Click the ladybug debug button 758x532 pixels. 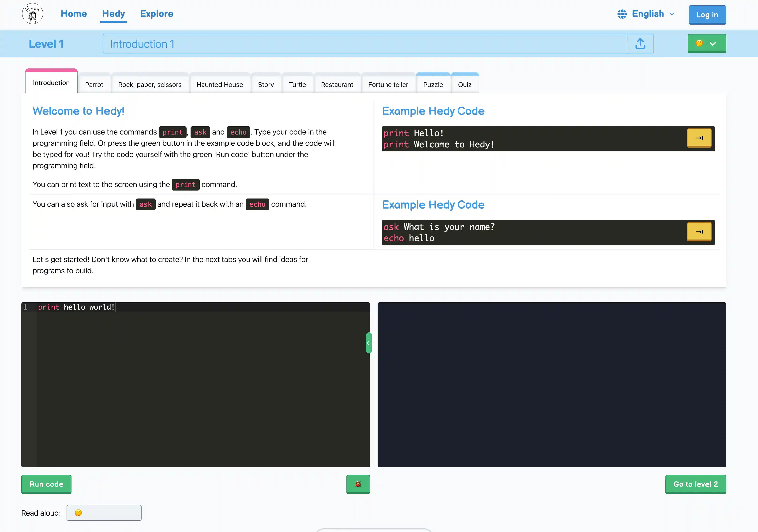pos(358,484)
